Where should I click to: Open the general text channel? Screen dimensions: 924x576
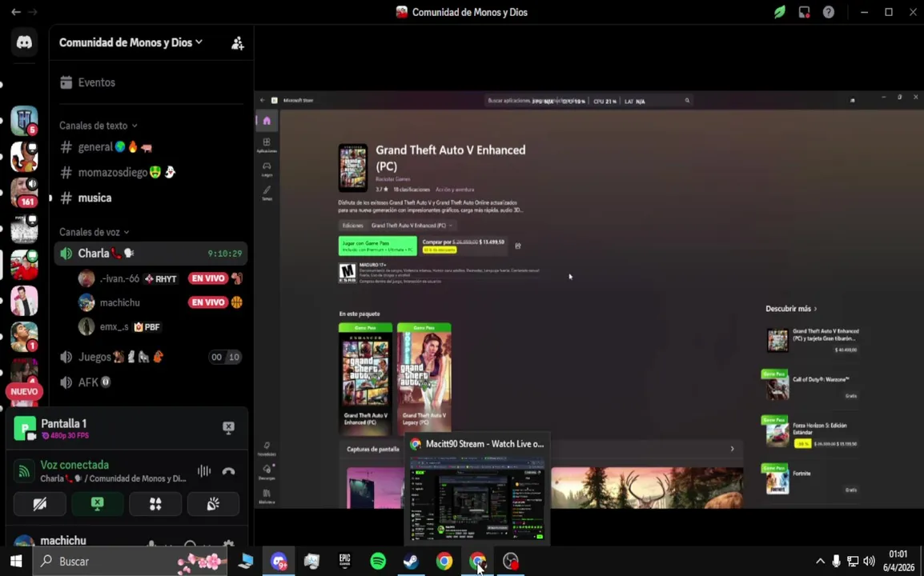coord(151,146)
